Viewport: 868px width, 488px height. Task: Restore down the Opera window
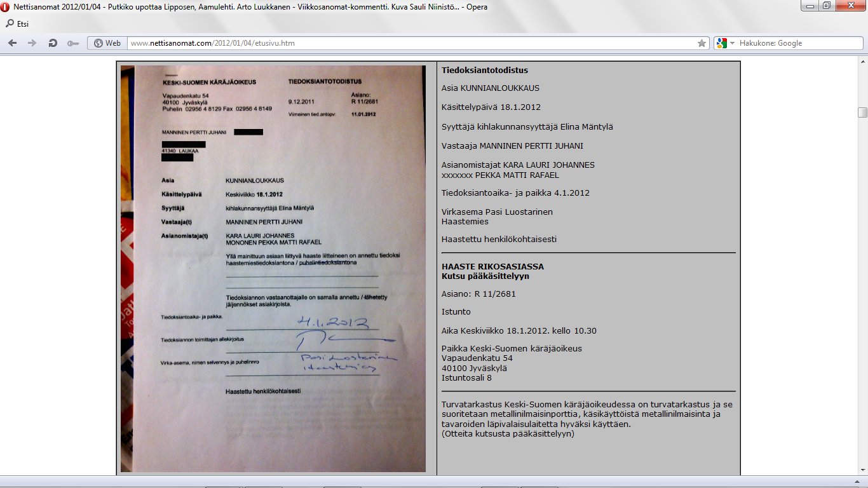(x=827, y=5)
